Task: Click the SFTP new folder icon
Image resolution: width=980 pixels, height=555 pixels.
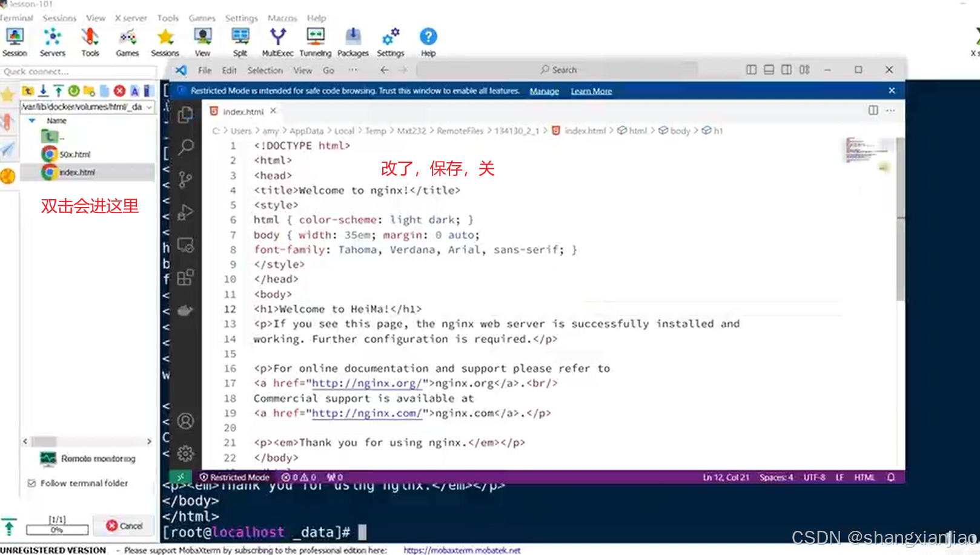Action: pyautogui.click(x=89, y=91)
